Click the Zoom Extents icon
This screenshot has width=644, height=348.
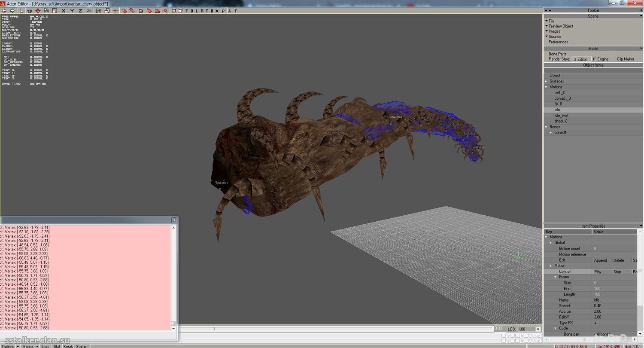click(x=173, y=10)
